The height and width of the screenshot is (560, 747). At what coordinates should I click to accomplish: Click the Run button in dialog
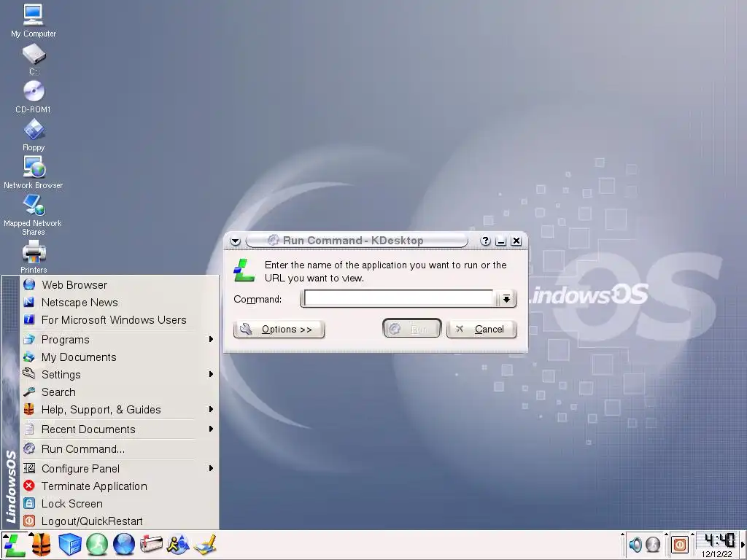[412, 329]
